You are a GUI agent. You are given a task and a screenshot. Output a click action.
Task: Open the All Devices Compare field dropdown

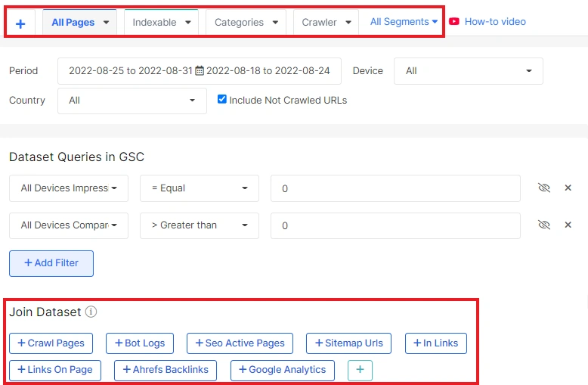pos(69,225)
